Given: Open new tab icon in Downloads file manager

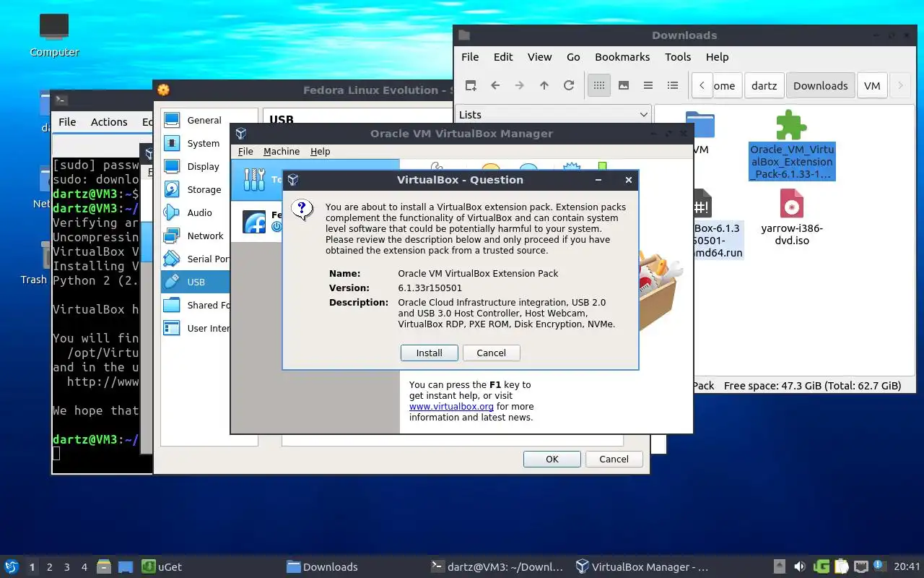Looking at the screenshot, I should 471,85.
